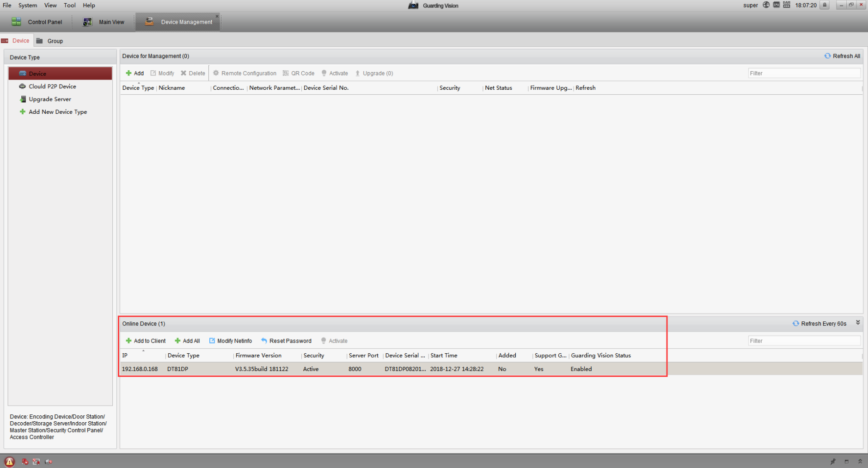Click Add to Client button
Viewport: 868px width, 468px height.
pos(146,341)
